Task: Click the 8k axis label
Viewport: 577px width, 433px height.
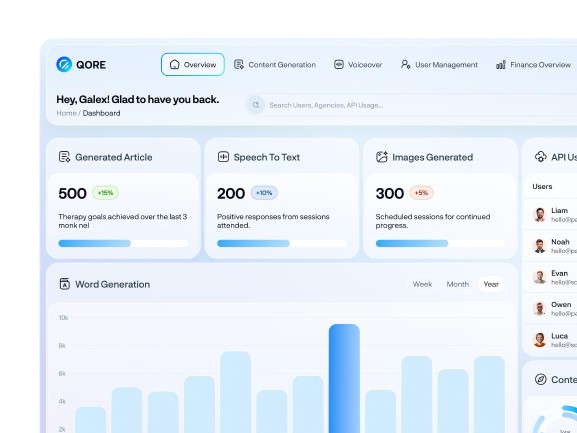Action: click(62, 345)
